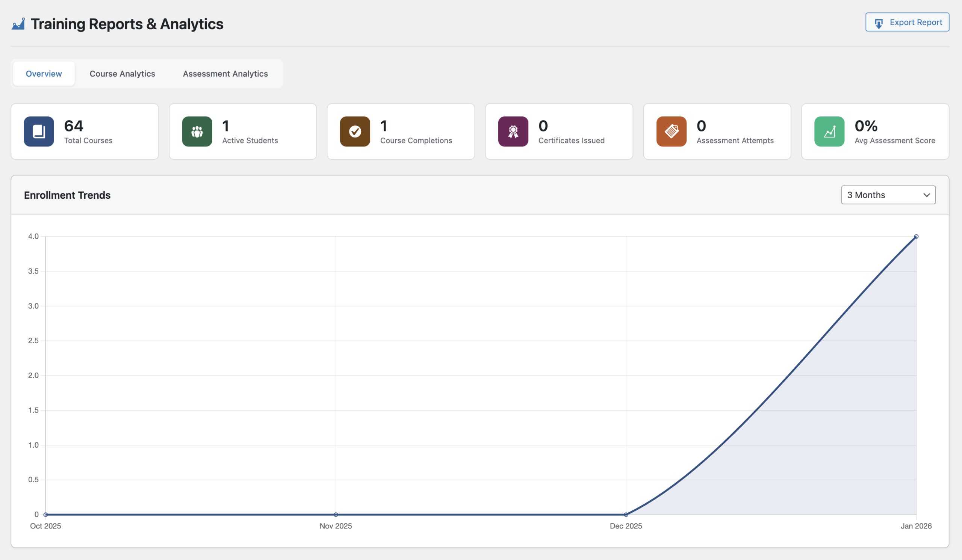
Task: Click the download icon inside Export Report
Action: point(879,23)
